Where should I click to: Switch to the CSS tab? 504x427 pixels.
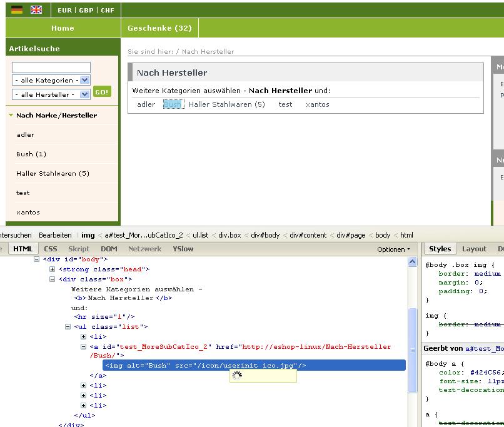pyautogui.click(x=51, y=249)
